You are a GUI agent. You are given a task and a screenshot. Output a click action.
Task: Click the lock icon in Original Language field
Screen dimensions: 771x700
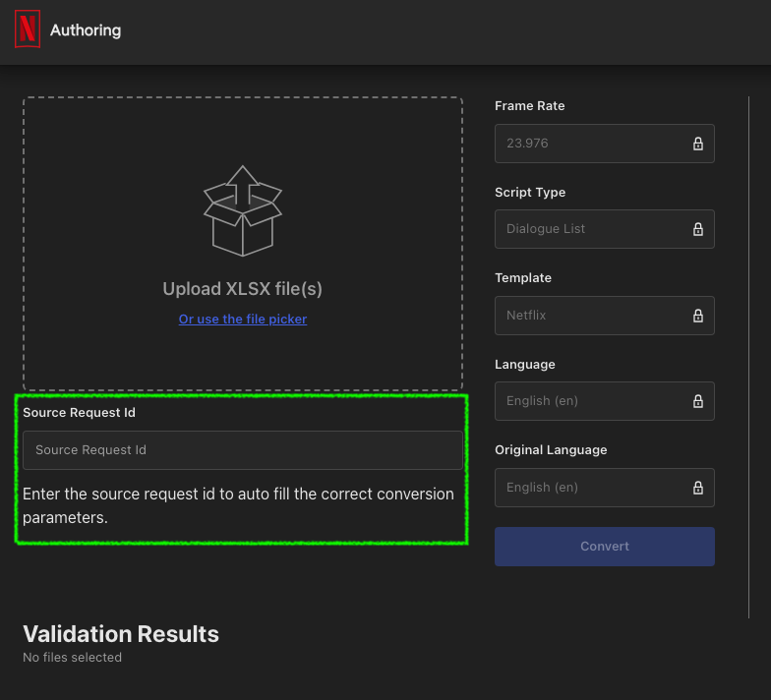pyautogui.click(x=698, y=488)
